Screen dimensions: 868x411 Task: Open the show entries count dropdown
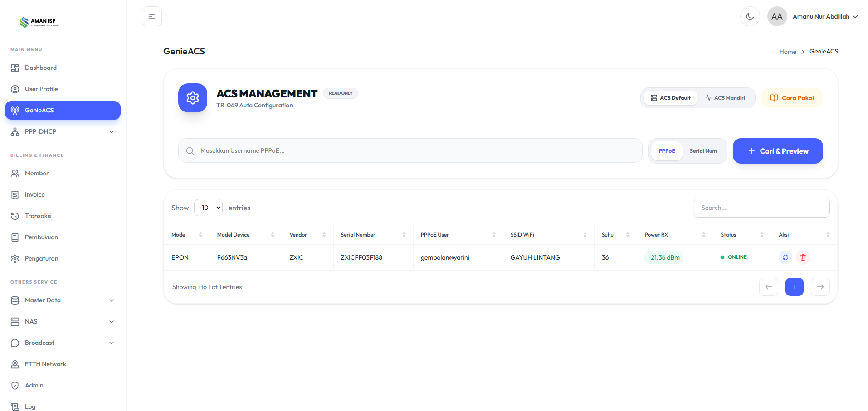pos(209,208)
